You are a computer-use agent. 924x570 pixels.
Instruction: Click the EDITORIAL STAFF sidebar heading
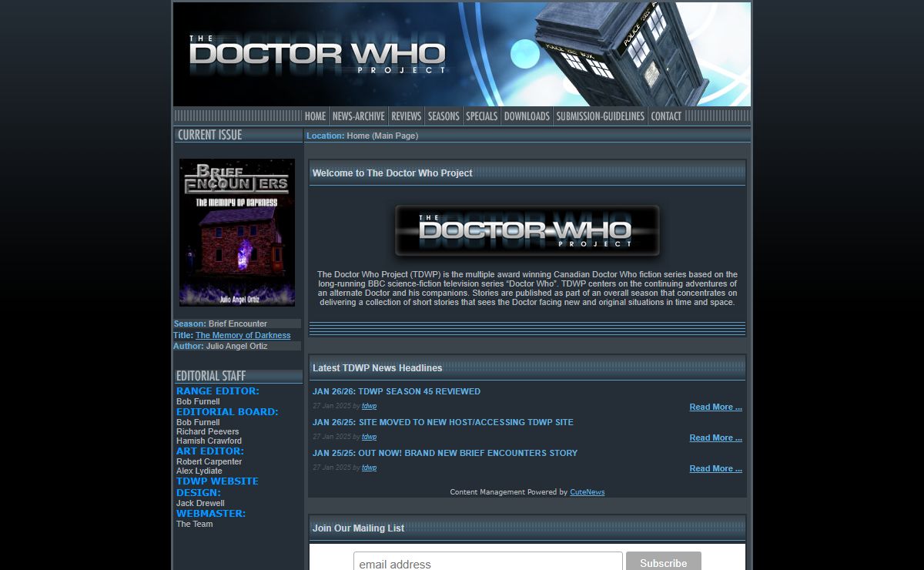point(211,376)
